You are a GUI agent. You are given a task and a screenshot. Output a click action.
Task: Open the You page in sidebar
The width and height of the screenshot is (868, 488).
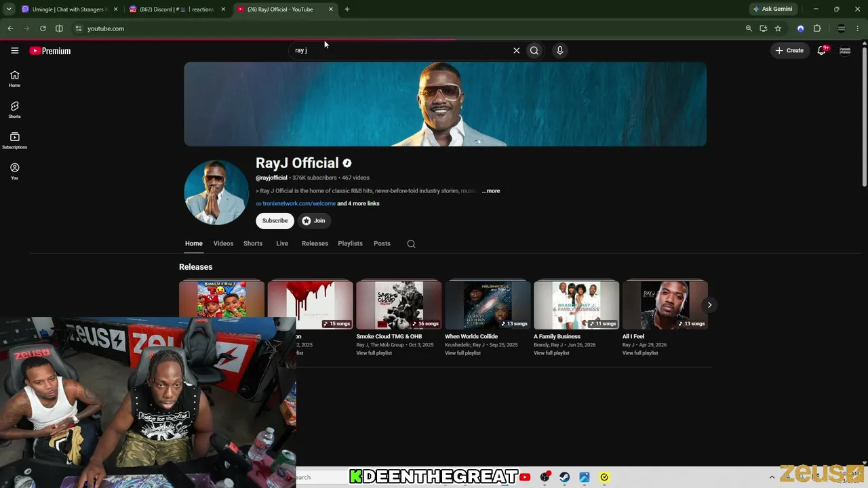click(x=14, y=171)
